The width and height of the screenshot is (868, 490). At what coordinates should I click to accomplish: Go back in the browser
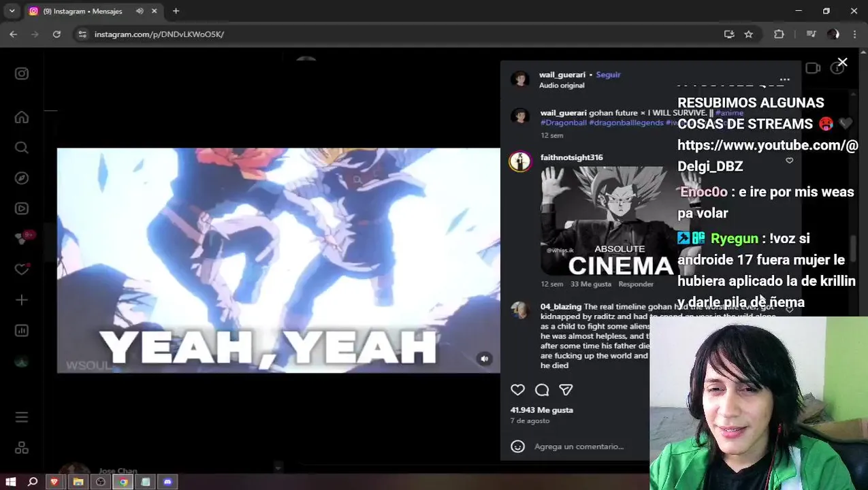click(x=14, y=34)
